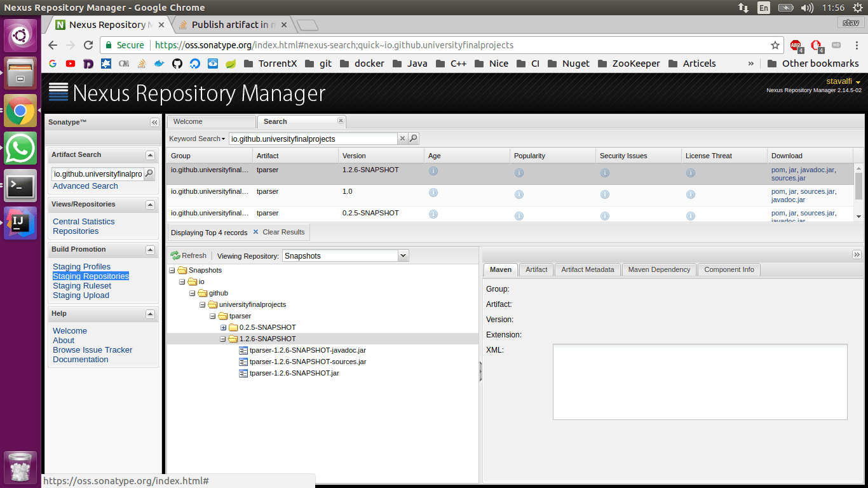Open the Component Info tab
Image resolution: width=868 pixels, height=488 pixels.
pos(729,269)
